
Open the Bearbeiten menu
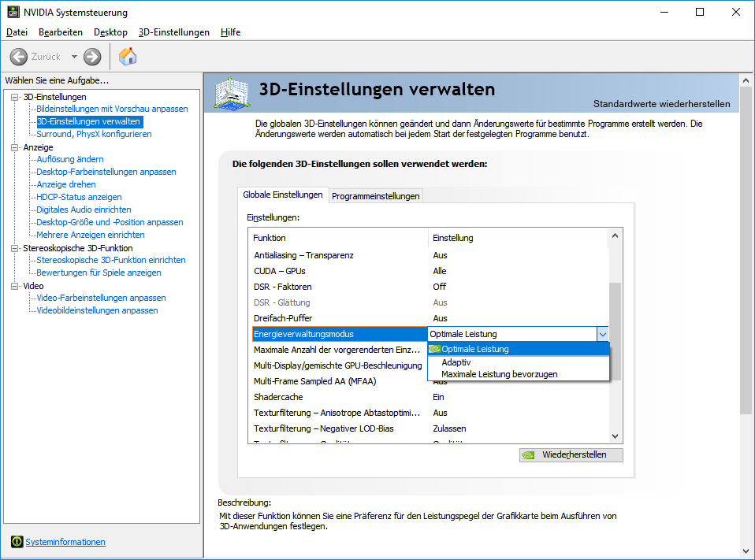point(61,32)
